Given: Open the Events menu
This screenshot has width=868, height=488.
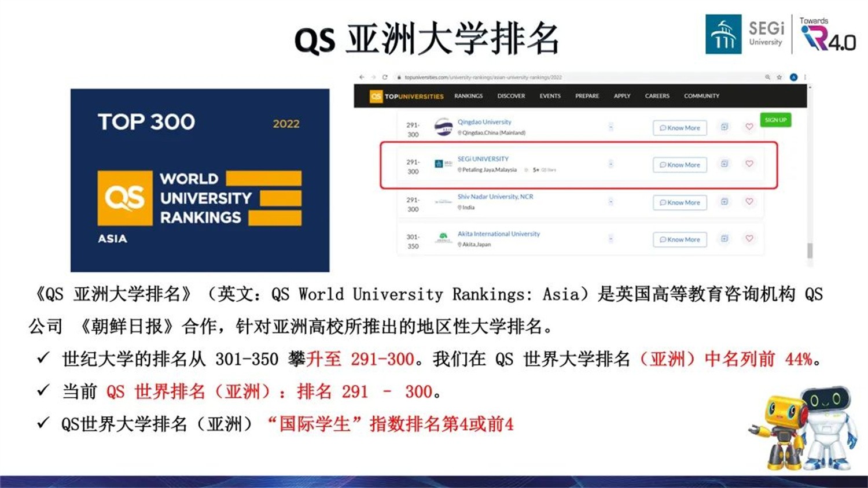Looking at the screenshot, I should [550, 96].
